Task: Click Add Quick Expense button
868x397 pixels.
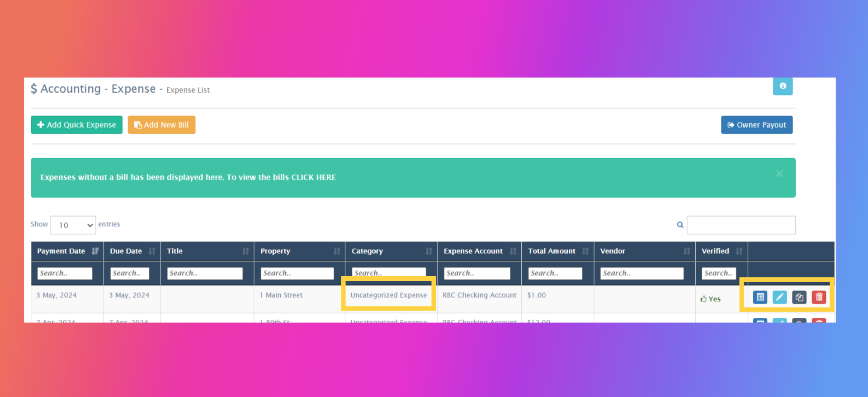Action: (76, 125)
